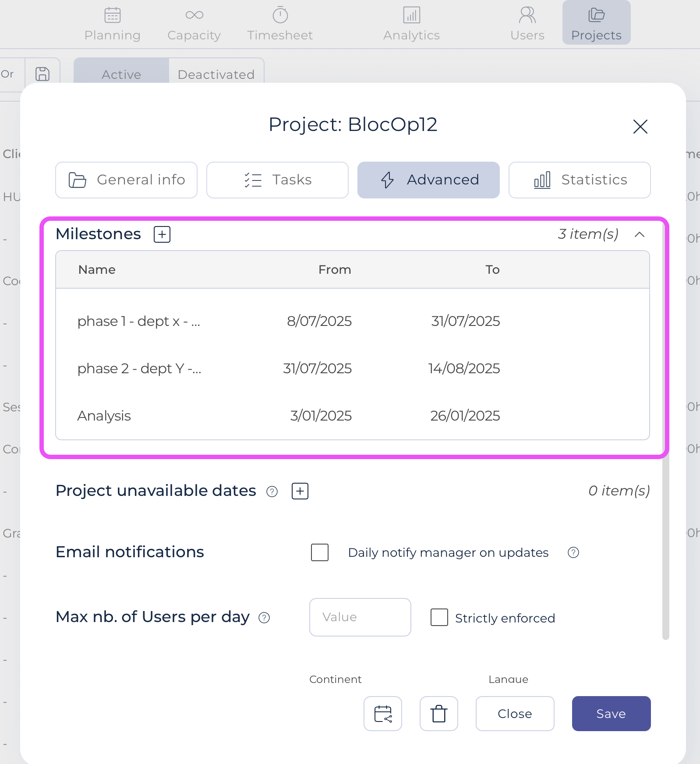Open the Statistics tab

(x=579, y=180)
